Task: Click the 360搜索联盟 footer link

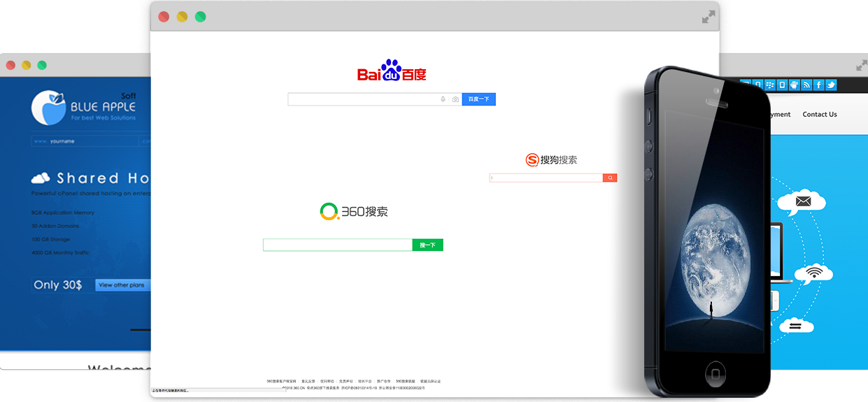Action: pos(405,381)
